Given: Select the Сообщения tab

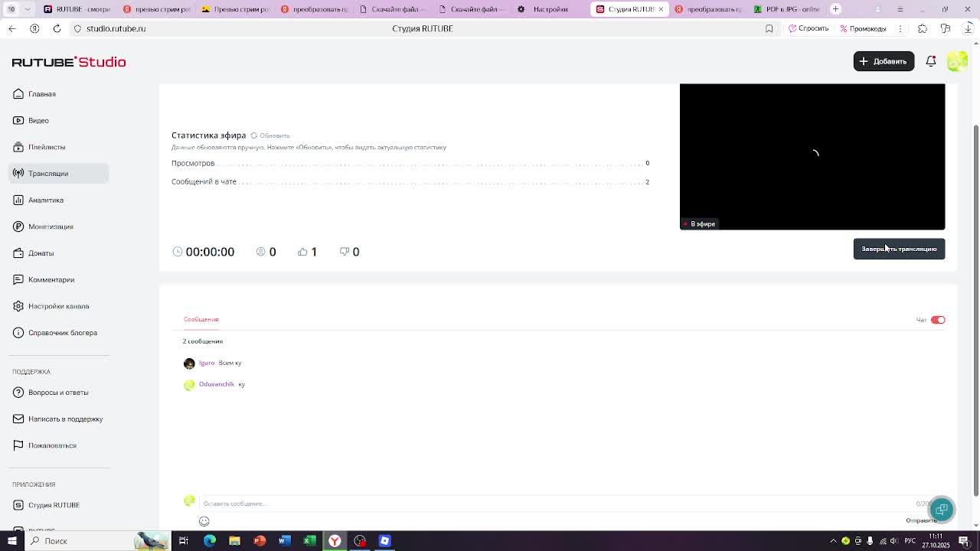Looking at the screenshot, I should (x=201, y=319).
